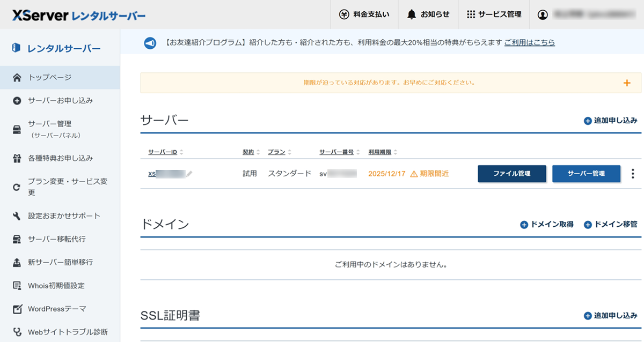Click the yen payment icon
This screenshot has width=644, height=342.
344,14
